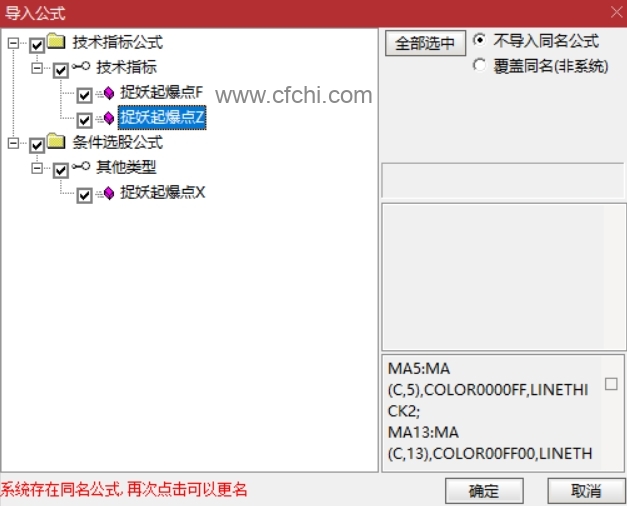Cancel the dialog with 取消 button
The image size is (627, 506).
(586, 490)
